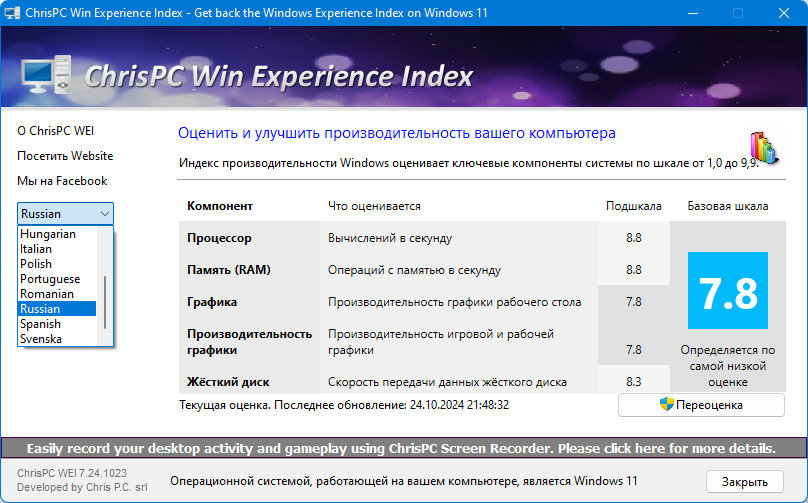Viewport: 808px width, 503px height.
Task: Click the Компонент column header
Action: 220,206
